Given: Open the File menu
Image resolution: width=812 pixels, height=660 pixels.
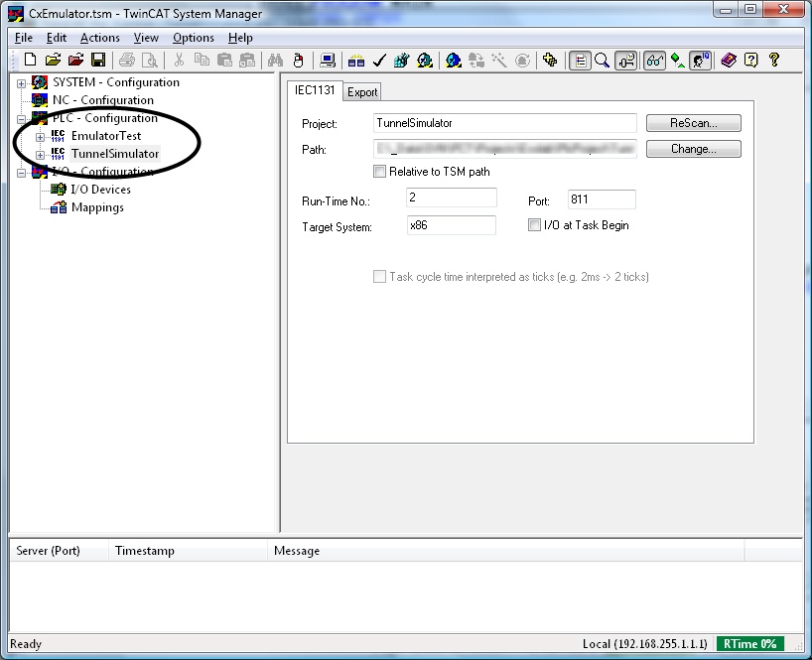Looking at the screenshot, I should [x=23, y=38].
